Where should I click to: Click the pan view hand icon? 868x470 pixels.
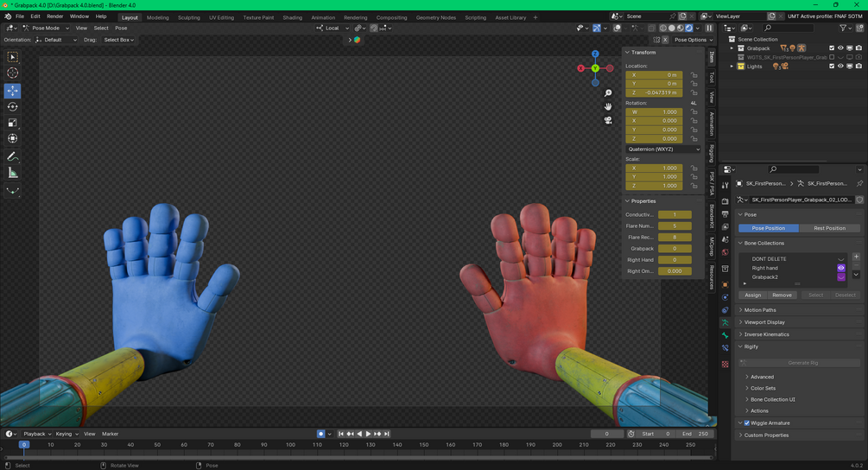608,106
